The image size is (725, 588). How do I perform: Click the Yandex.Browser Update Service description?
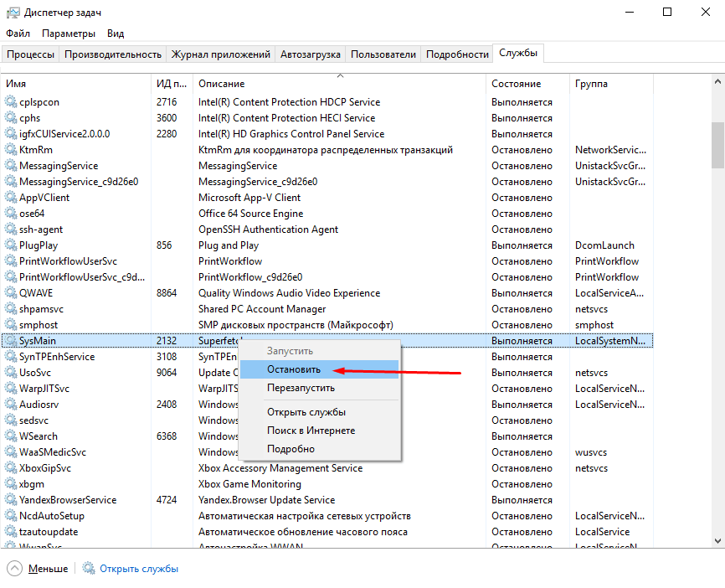point(266,500)
